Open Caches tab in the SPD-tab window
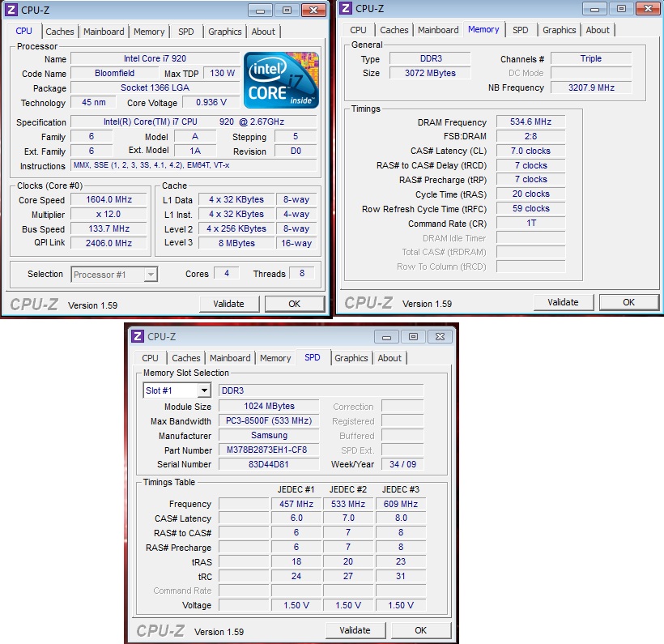This screenshot has width=664, height=644. point(186,358)
